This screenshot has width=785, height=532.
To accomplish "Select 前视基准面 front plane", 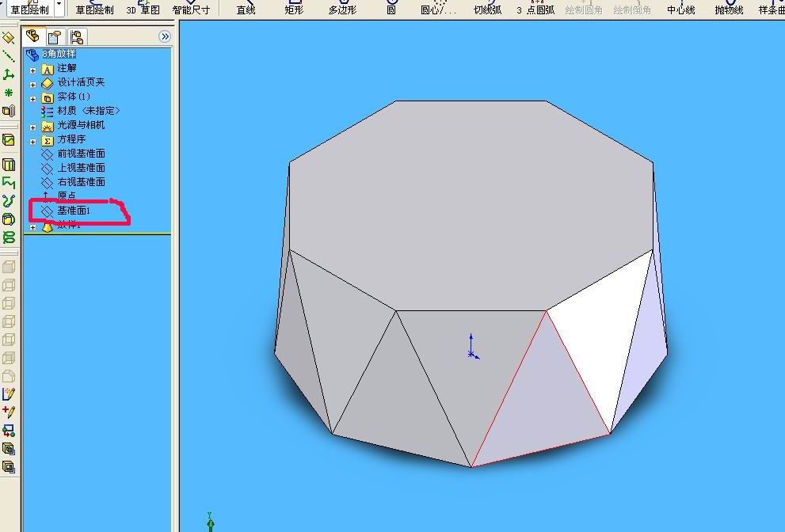I will pyautogui.click(x=81, y=154).
